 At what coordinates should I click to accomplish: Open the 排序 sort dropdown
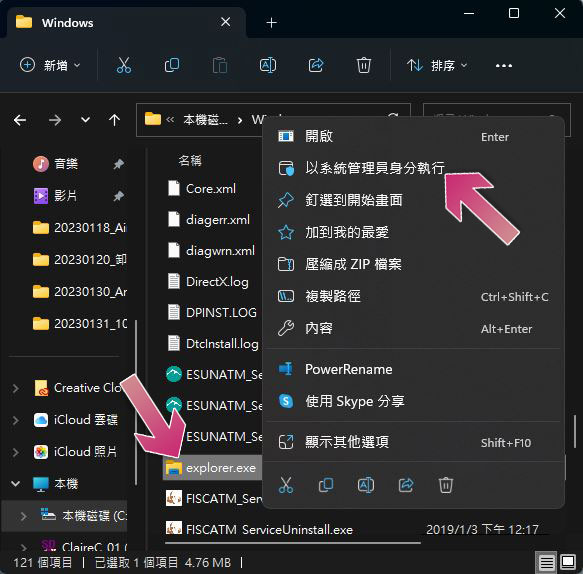coord(437,65)
